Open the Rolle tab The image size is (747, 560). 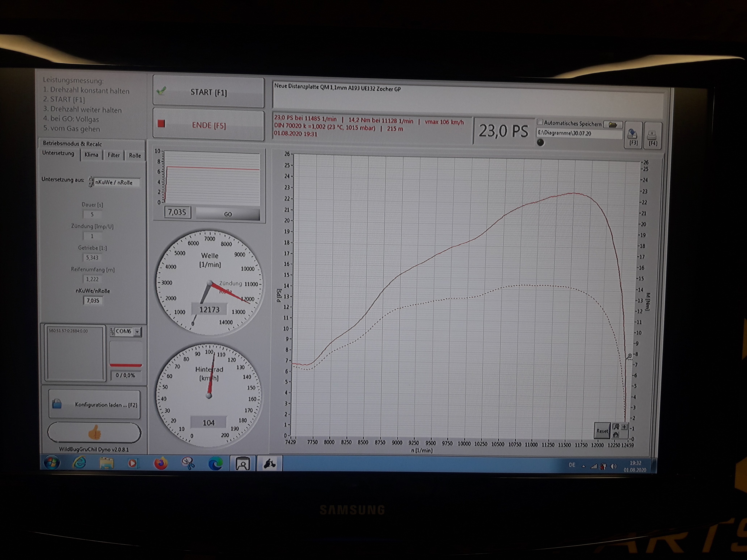coord(135,156)
